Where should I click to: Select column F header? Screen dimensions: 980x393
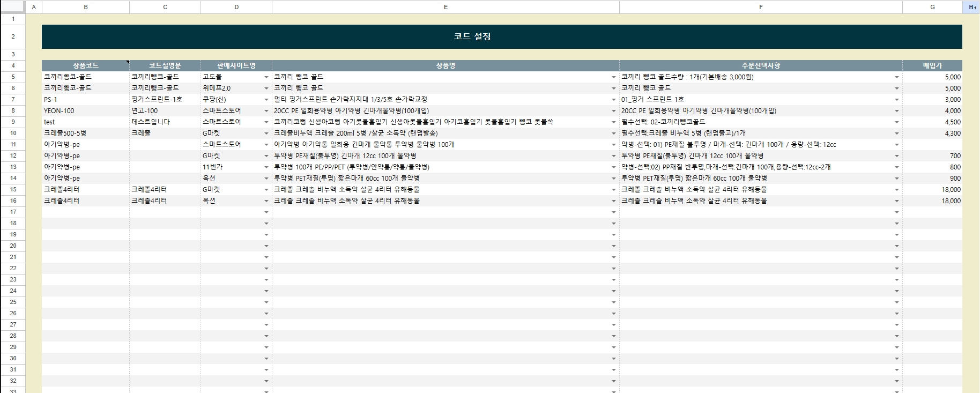(x=761, y=7)
